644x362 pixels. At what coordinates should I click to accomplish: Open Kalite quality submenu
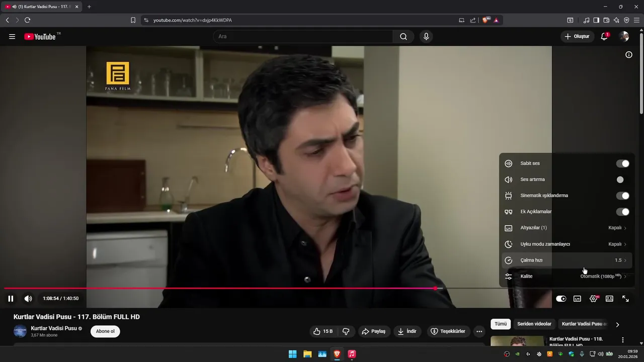click(567, 276)
